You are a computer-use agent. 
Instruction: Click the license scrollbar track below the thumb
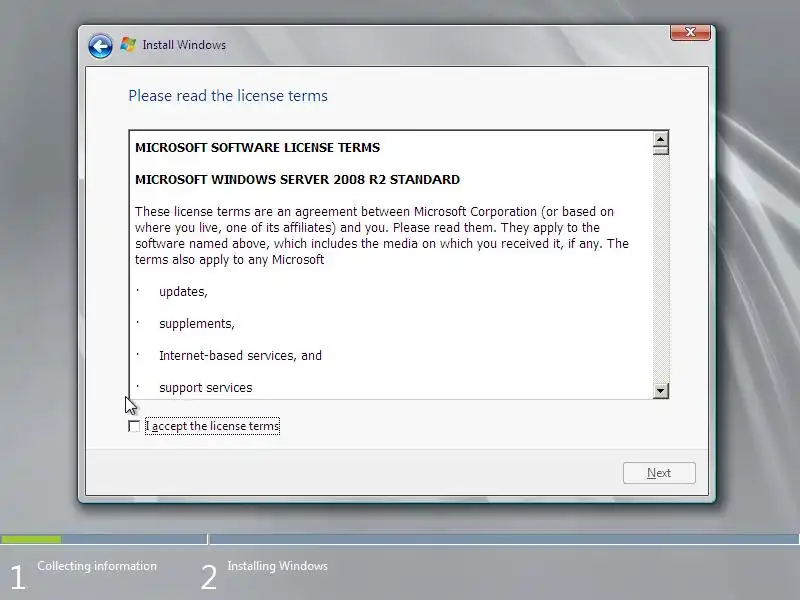coord(661,269)
